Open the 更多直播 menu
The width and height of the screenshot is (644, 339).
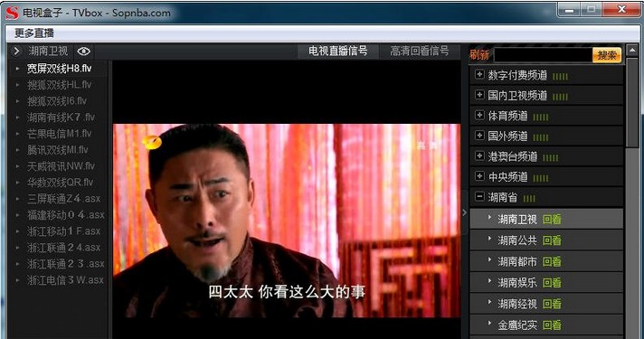click(34, 33)
